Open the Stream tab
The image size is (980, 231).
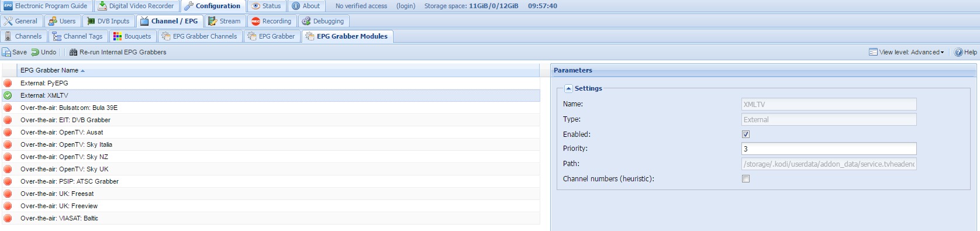(225, 21)
